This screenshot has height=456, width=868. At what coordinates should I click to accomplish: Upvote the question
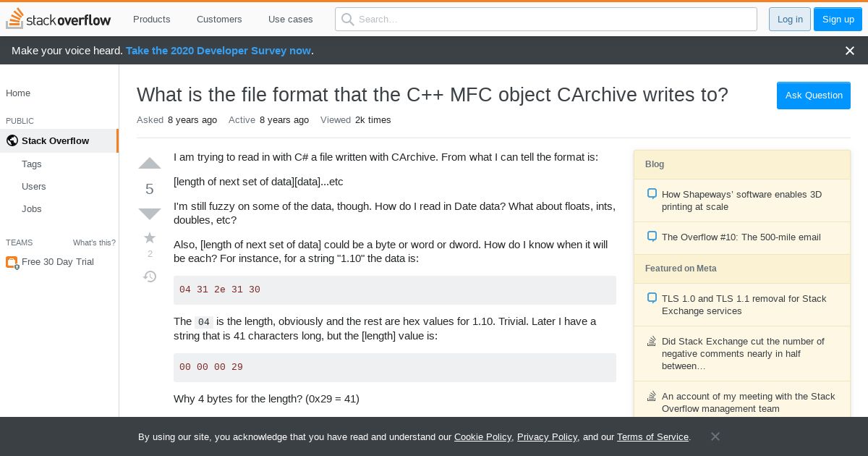coord(150,164)
